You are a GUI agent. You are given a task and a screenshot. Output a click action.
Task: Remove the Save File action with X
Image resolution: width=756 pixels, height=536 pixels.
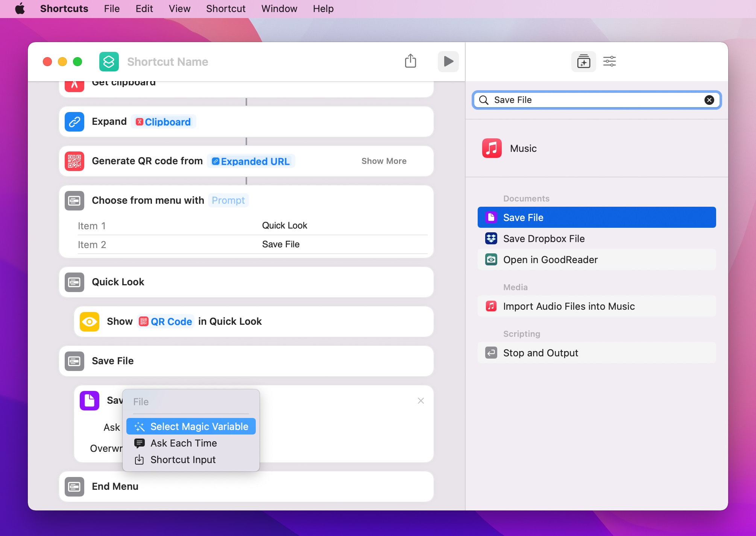click(421, 401)
